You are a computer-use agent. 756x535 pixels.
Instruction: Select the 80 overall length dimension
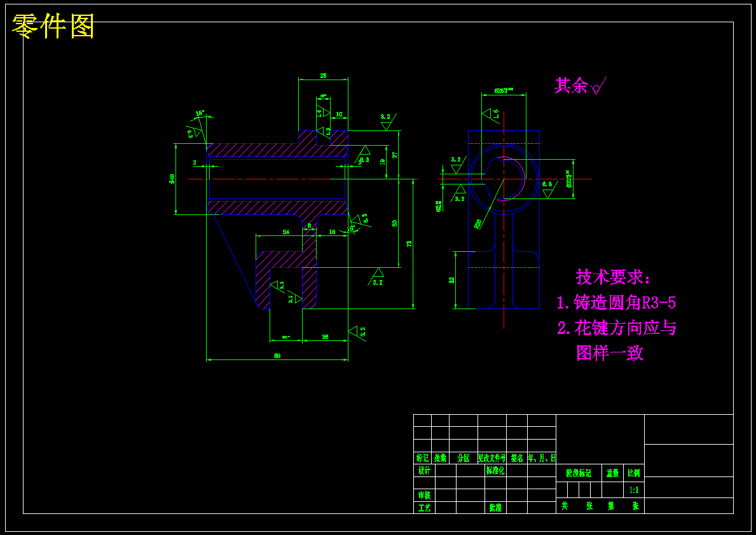pyautogui.click(x=277, y=356)
